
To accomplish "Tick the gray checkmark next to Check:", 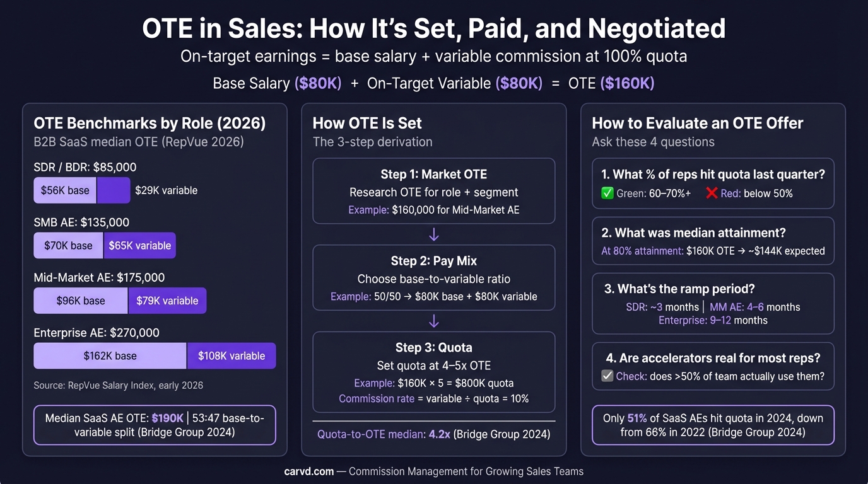I will click(x=607, y=376).
